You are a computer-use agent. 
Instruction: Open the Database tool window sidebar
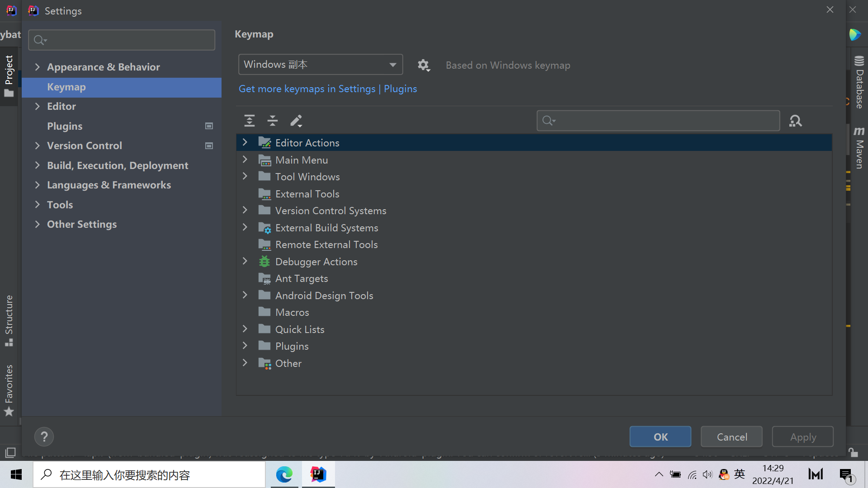tap(859, 82)
